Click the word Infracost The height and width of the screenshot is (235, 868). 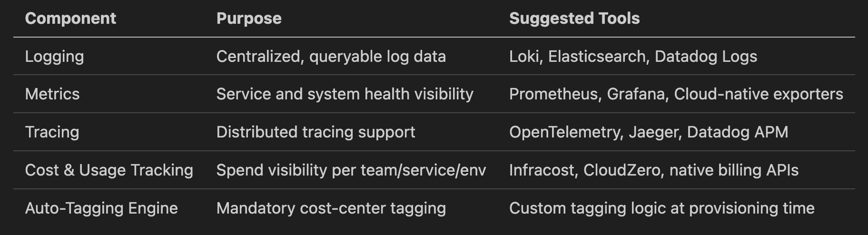click(542, 170)
